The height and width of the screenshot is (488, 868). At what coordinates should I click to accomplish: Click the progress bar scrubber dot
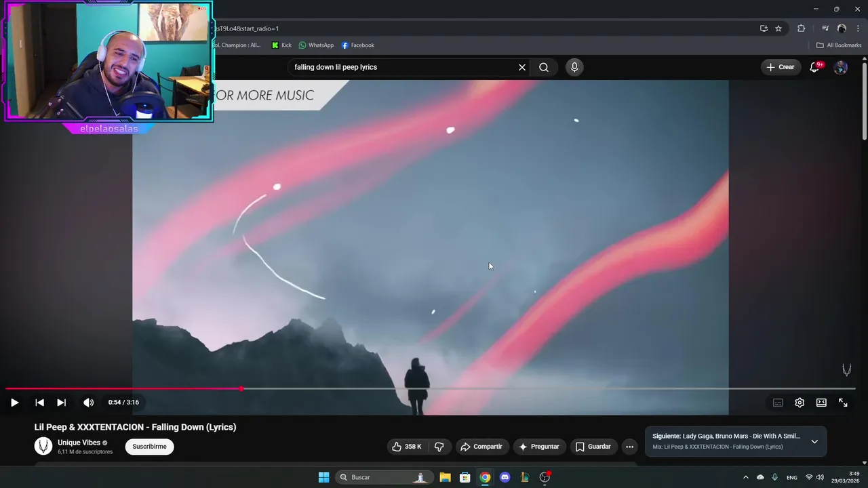pos(241,388)
